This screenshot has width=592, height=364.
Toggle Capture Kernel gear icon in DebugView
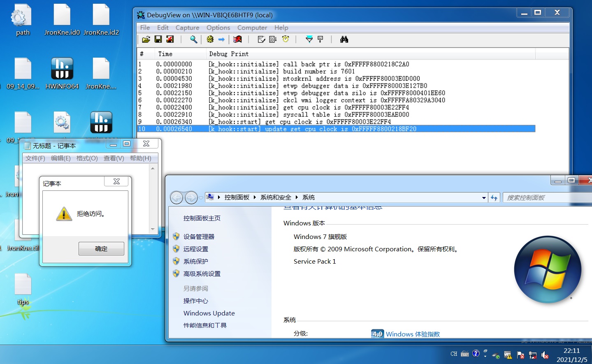point(210,39)
